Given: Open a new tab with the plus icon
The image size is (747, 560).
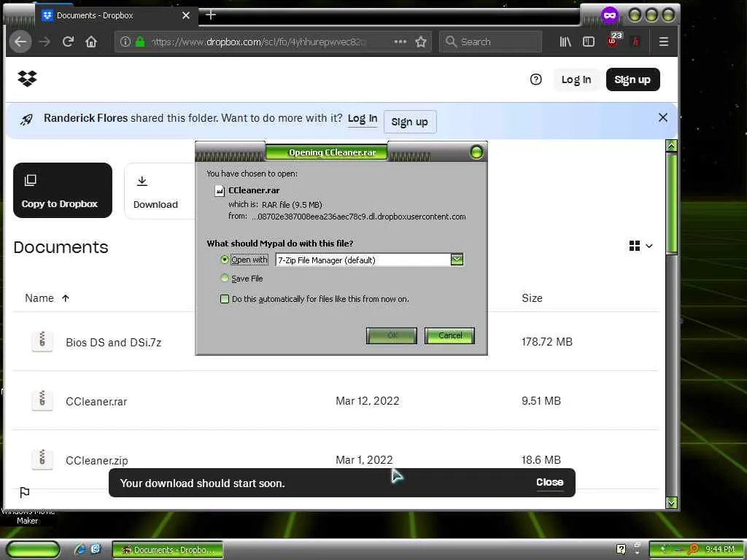Looking at the screenshot, I should (211, 15).
